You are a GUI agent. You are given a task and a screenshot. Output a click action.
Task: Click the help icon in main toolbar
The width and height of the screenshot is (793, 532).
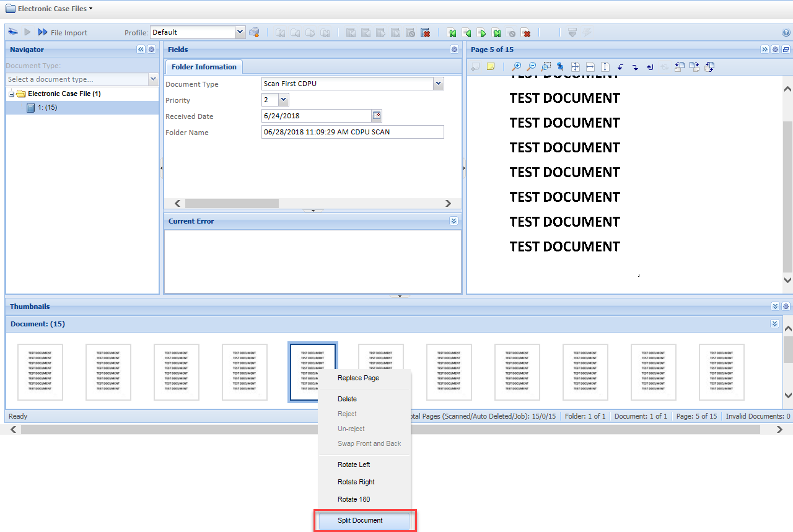(786, 33)
